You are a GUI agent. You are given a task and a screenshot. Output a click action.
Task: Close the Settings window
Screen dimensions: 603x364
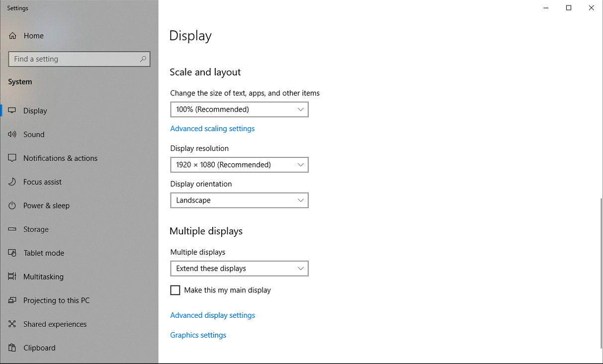[x=592, y=8]
